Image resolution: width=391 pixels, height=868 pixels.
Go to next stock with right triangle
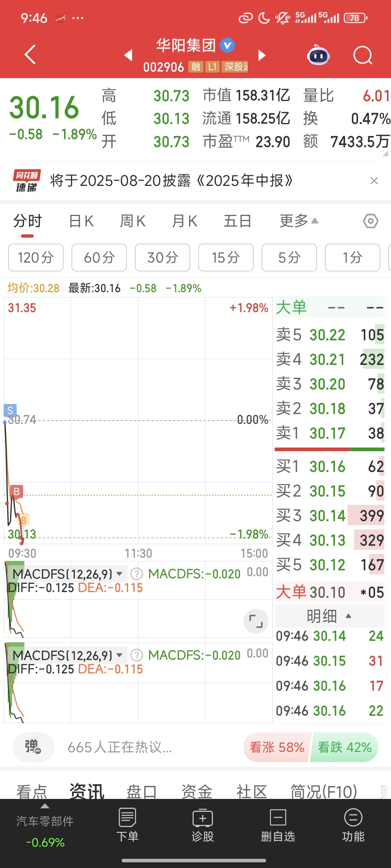[262, 55]
